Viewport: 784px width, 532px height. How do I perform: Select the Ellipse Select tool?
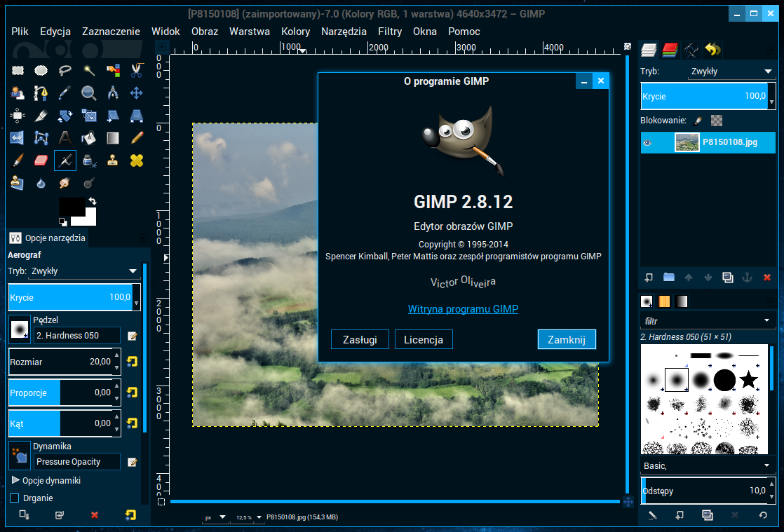tap(41, 70)
